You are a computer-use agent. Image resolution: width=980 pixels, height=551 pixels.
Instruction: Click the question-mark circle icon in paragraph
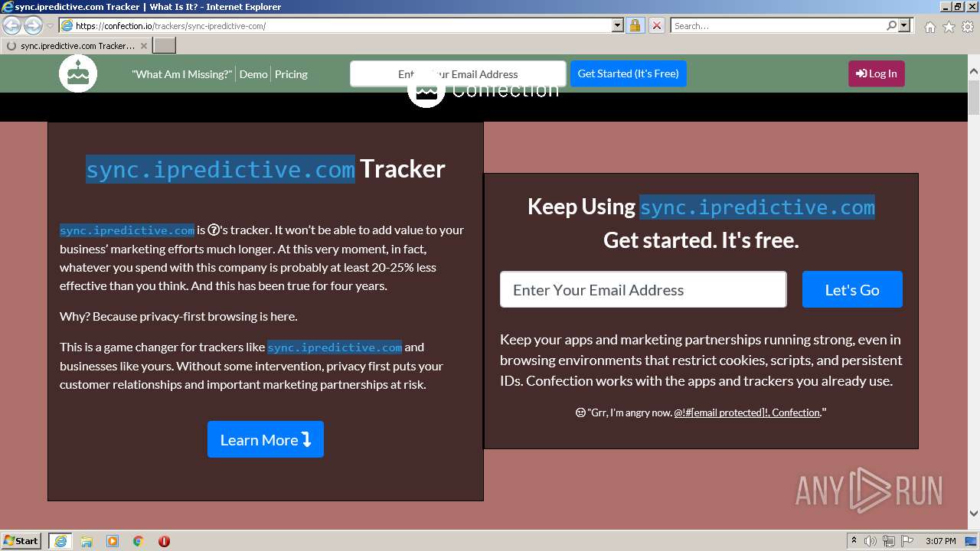pyautogui.click(x=214, y=230)
